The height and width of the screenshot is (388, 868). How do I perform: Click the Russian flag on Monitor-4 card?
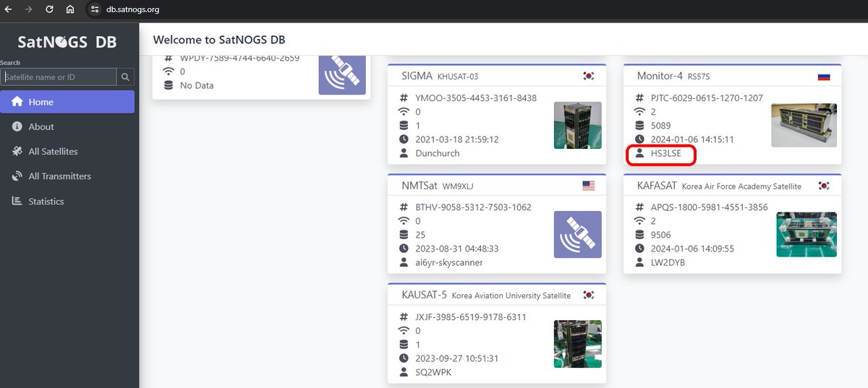[x=824, y=76]
